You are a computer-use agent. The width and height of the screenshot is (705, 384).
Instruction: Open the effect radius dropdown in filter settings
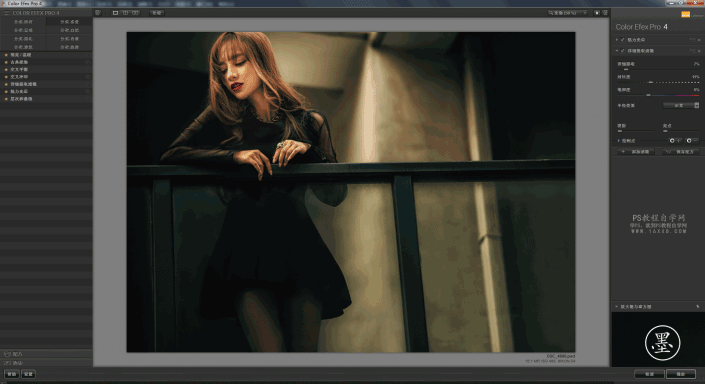pyautogui.click(x=681, y=106)
